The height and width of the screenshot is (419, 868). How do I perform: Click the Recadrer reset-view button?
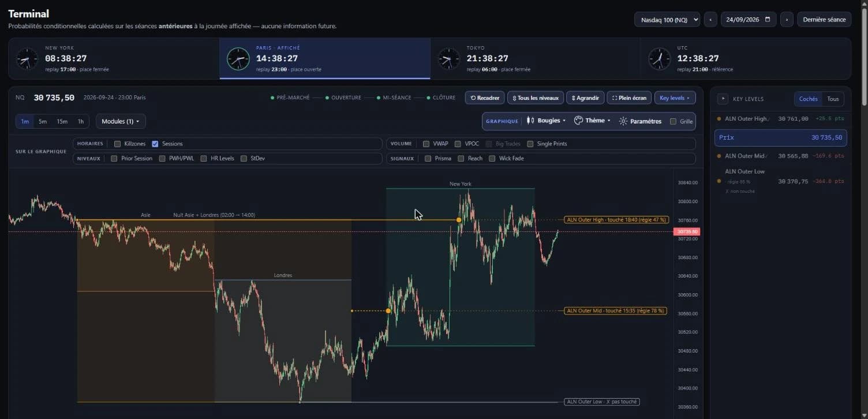coord(485,98)
